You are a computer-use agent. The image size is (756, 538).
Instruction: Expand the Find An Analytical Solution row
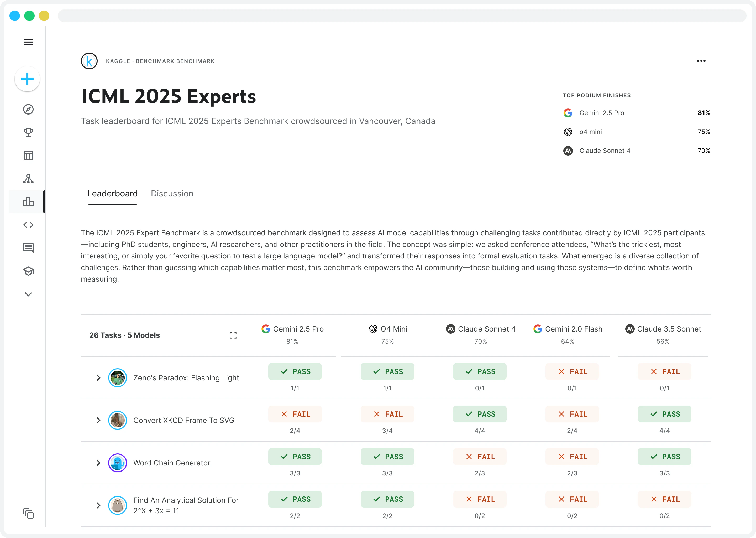(x=98, y=505)
